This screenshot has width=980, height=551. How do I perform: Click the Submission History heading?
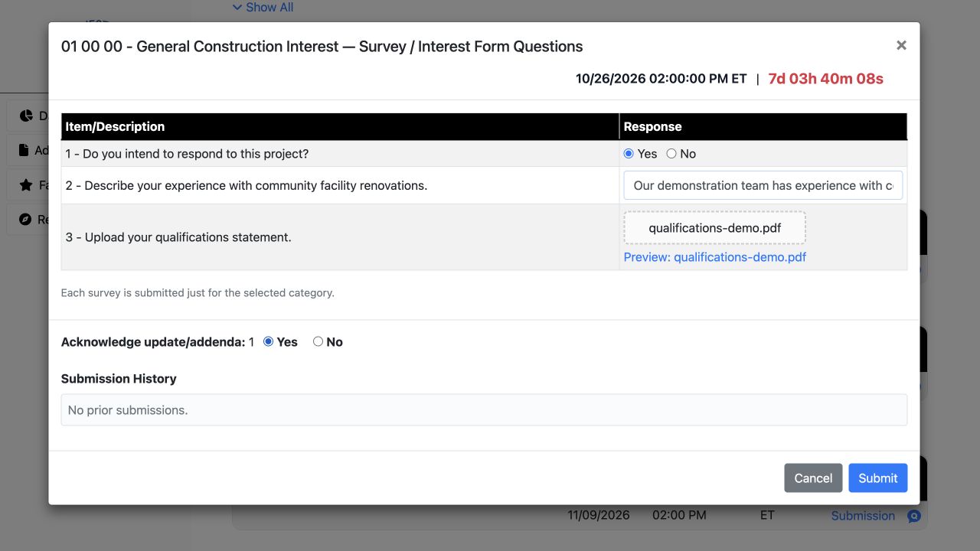click(119, 379)
